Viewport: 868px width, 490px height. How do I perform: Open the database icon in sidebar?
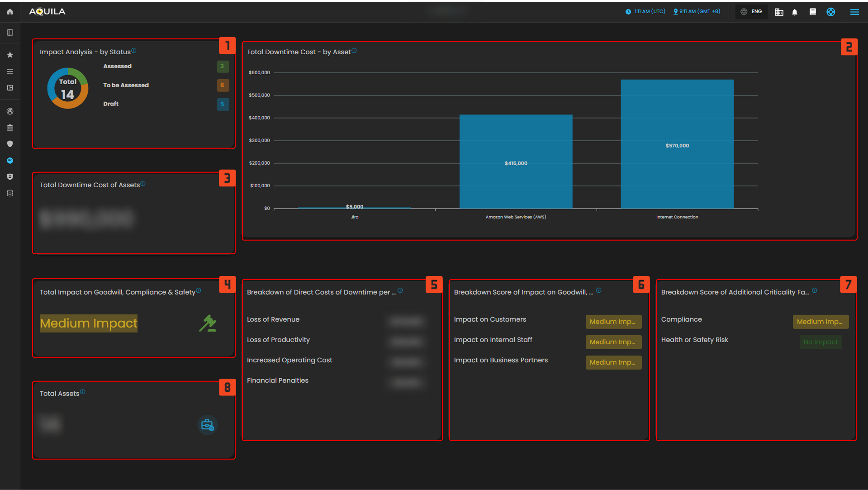coord(10,193)
